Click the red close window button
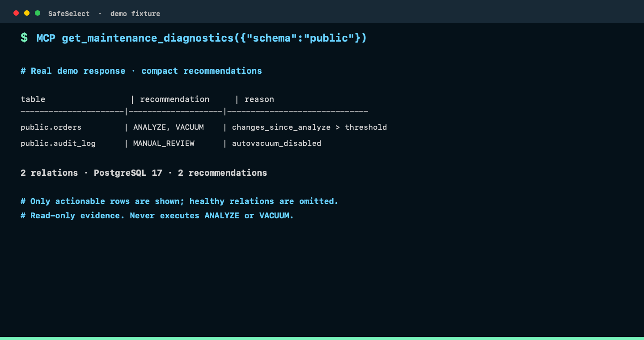 pyautogui.click(x=16, y=13)
